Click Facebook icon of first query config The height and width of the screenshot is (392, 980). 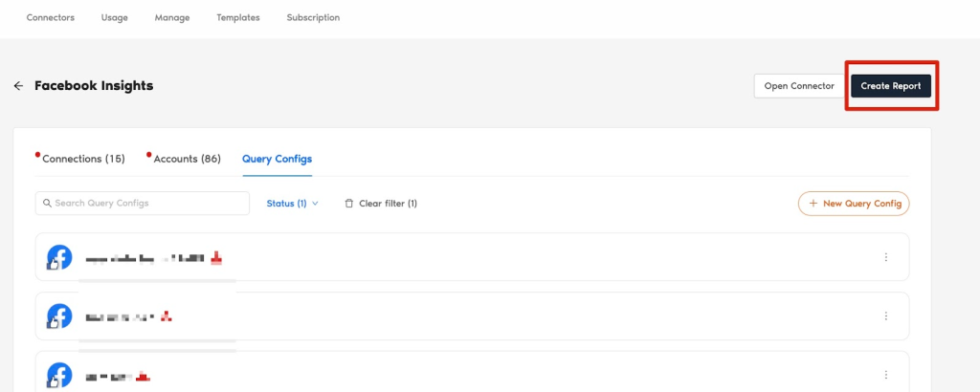59,258
